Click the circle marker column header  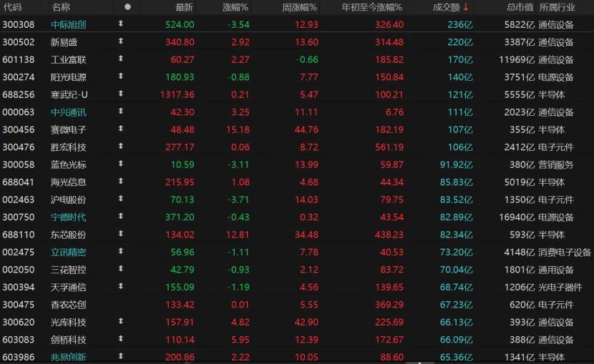(x=127, y=7)
